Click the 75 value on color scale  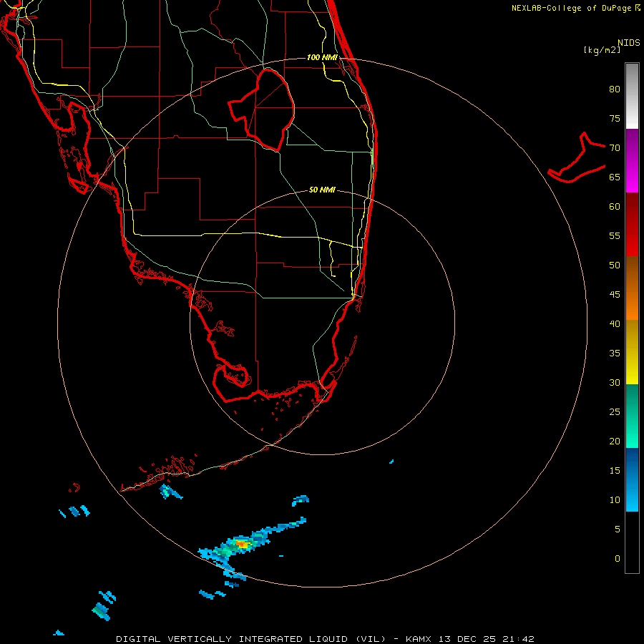pyautogui.click(x=615, y=119)
